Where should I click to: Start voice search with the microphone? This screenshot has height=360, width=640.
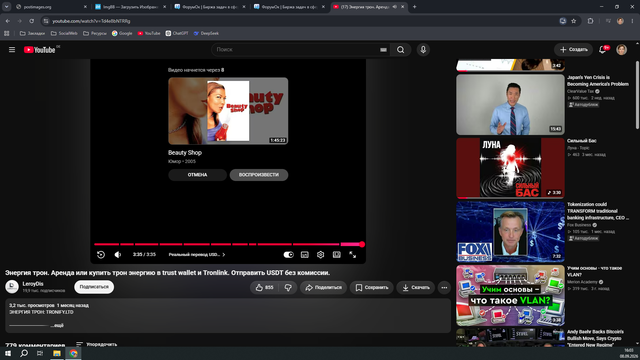[x=423, y=50]
